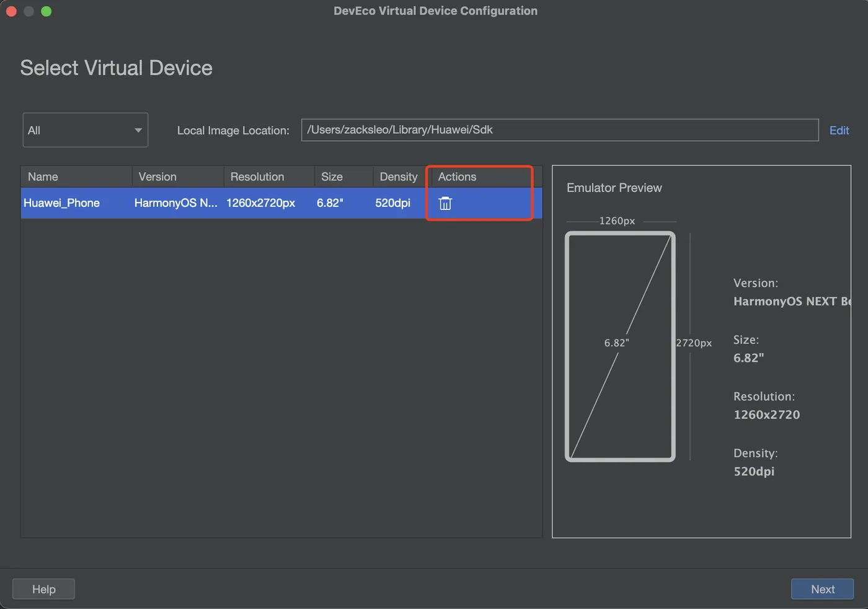Select the Huawei_Phone device row name
The width and height of the screenshot is (868, 609).
61,203
